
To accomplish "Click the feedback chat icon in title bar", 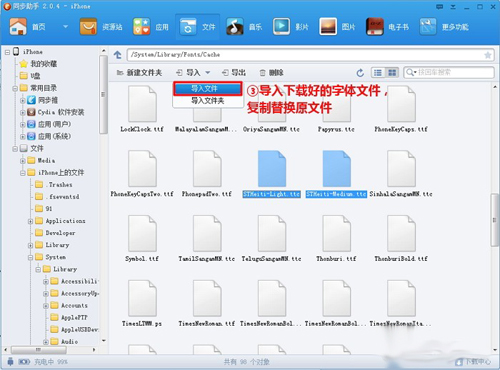I will [x=440, y=6].
